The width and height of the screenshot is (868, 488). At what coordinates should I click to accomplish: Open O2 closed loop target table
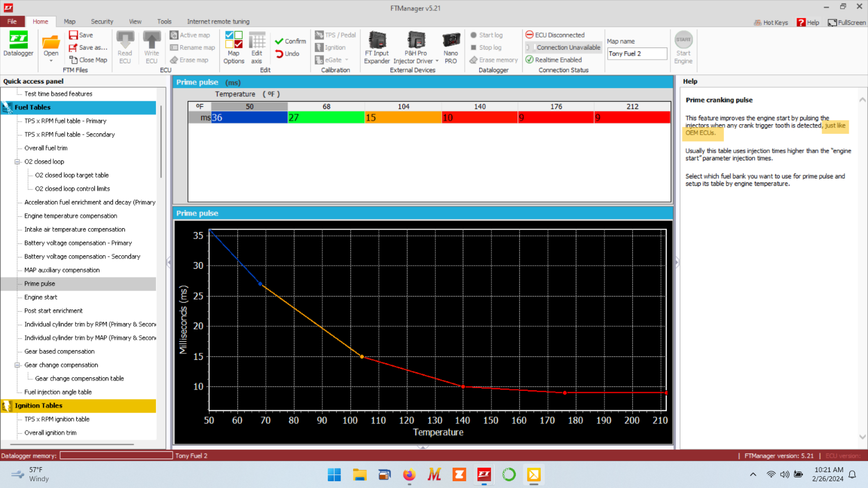click(x=72, y=175)
